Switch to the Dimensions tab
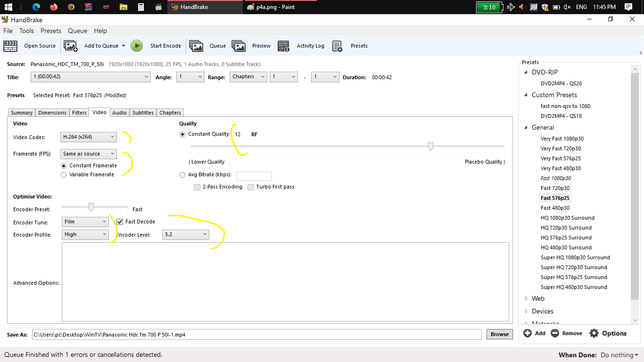 52,113
